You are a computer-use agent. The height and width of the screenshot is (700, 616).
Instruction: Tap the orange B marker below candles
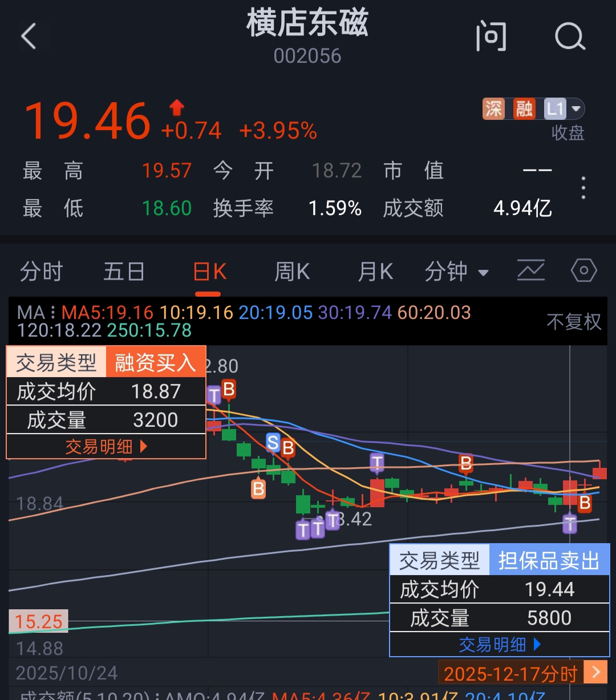pos(258,488)
